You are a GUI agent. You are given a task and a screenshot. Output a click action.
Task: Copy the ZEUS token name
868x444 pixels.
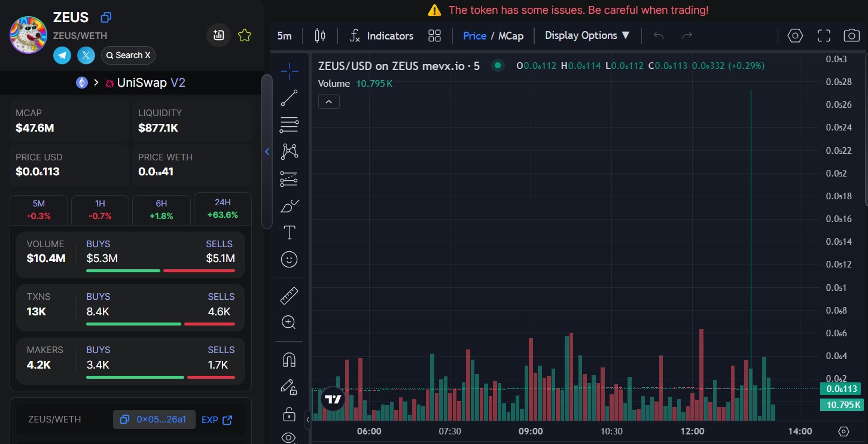tap(106, 17)
